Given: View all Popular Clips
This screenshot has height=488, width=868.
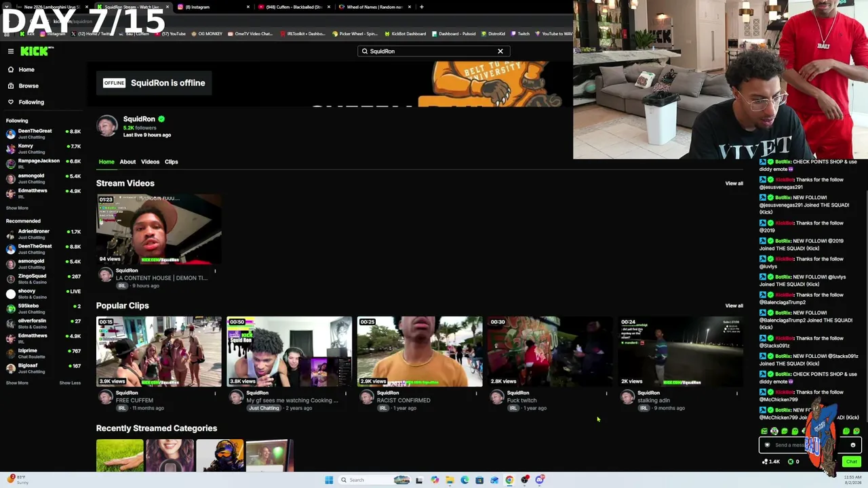Looking at the screenshot, I should pos(734,306).
